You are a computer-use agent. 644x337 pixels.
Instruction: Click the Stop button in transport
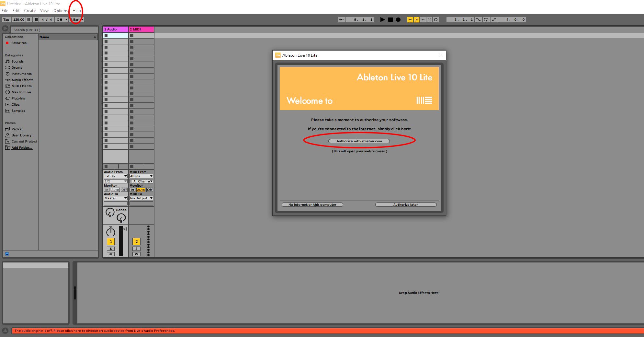tap(390, 20)
